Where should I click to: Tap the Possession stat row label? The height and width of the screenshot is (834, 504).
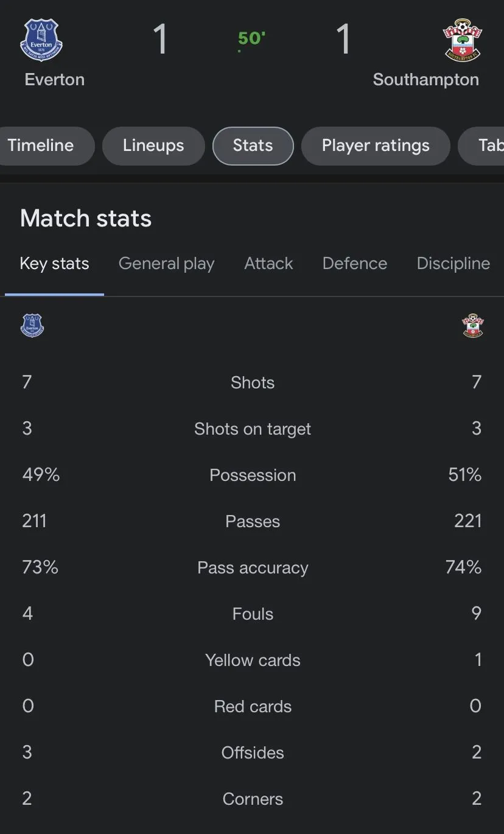pyautogui.click(x=253, y=475)
